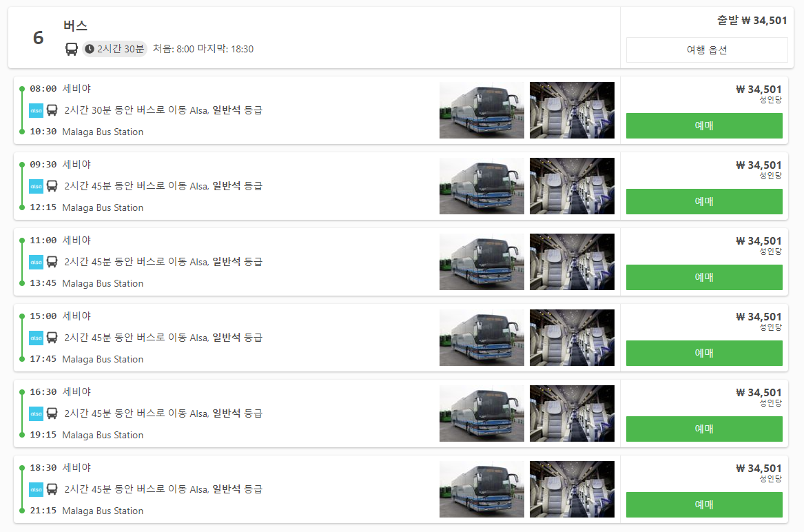Click the Alsa logo on the 11:00 trip
The image size is (804, 532).
[x=36, y=262]
